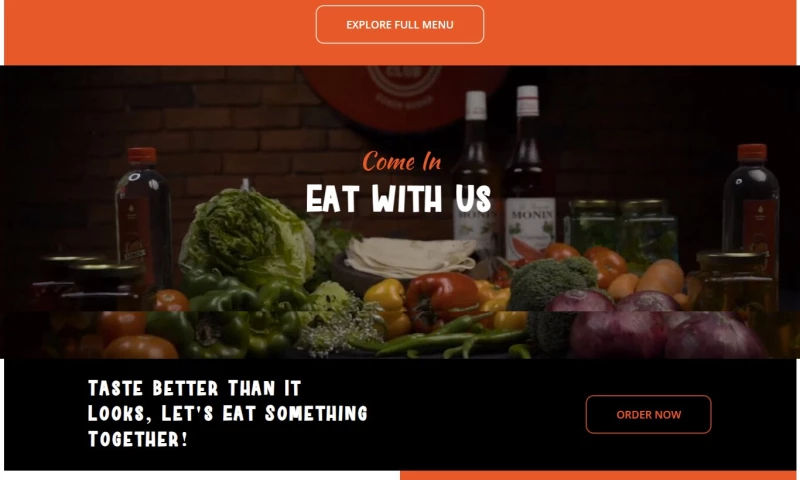Click the stack of tortillas

[410, 257]
